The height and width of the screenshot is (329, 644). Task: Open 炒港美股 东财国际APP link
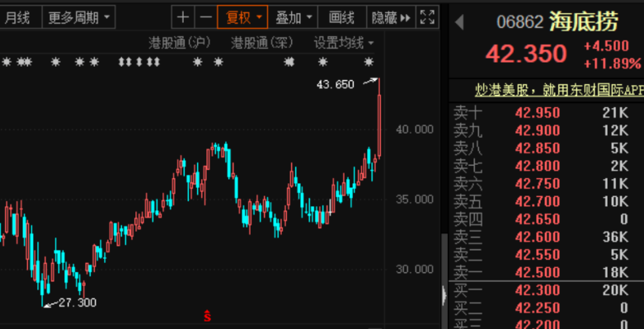pos(559,90)
